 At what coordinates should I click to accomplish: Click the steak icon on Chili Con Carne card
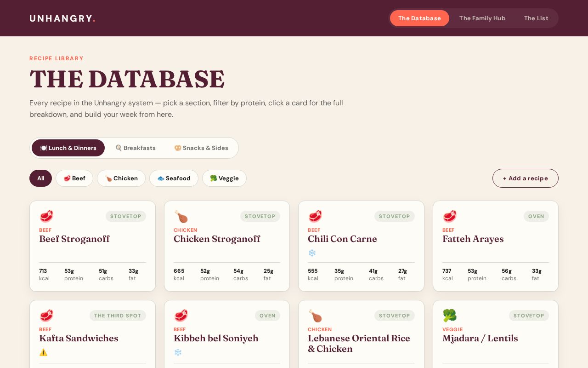pos(315,216)
